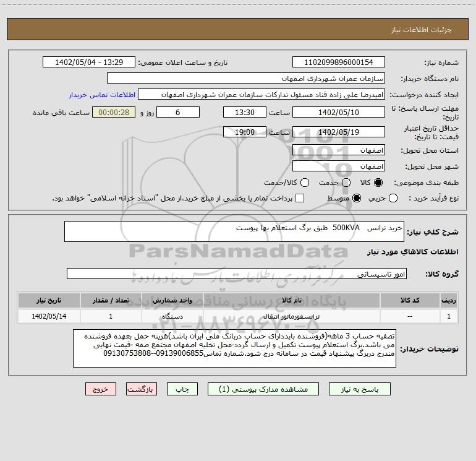Image resolution: width=476 pixels, height=461 pixels.
Task: Choose the متوسط purchase type option
Action: pyautogui.click(x=357, y=199)
